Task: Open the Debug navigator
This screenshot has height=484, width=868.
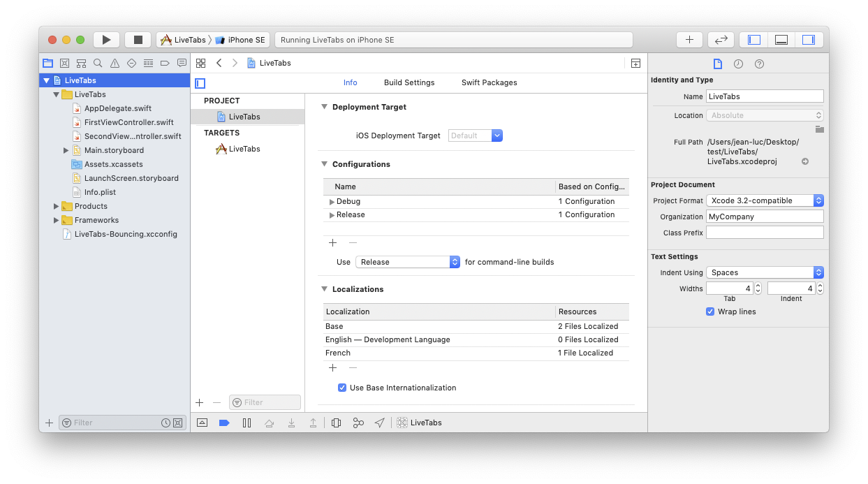Action: pyautogui.click(x=148, y=63)
